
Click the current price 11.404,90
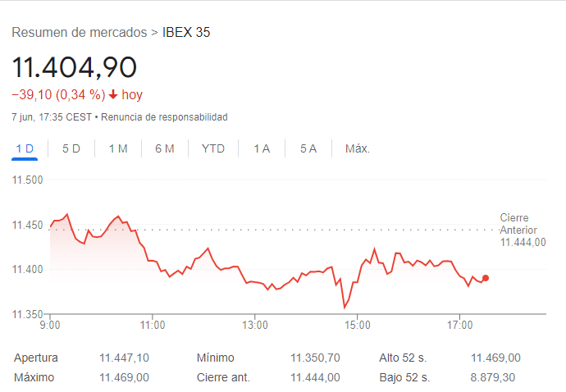pos(74,67)
